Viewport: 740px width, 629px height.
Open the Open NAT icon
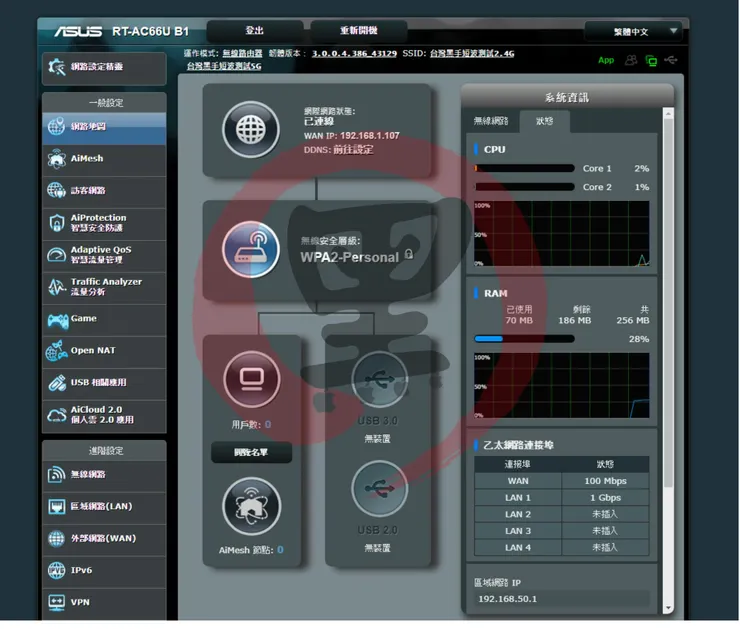pos(57,351)
